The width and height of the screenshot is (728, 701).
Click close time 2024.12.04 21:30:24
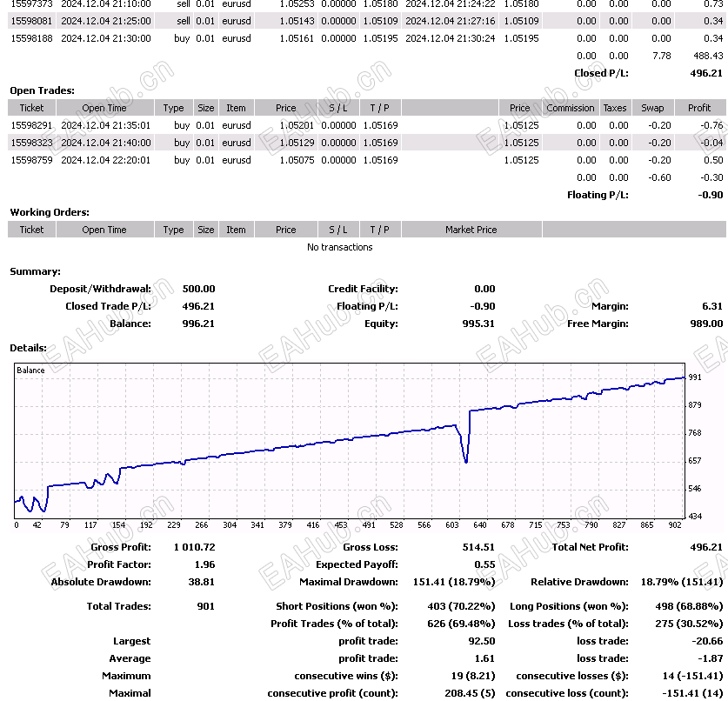[451, 38]
